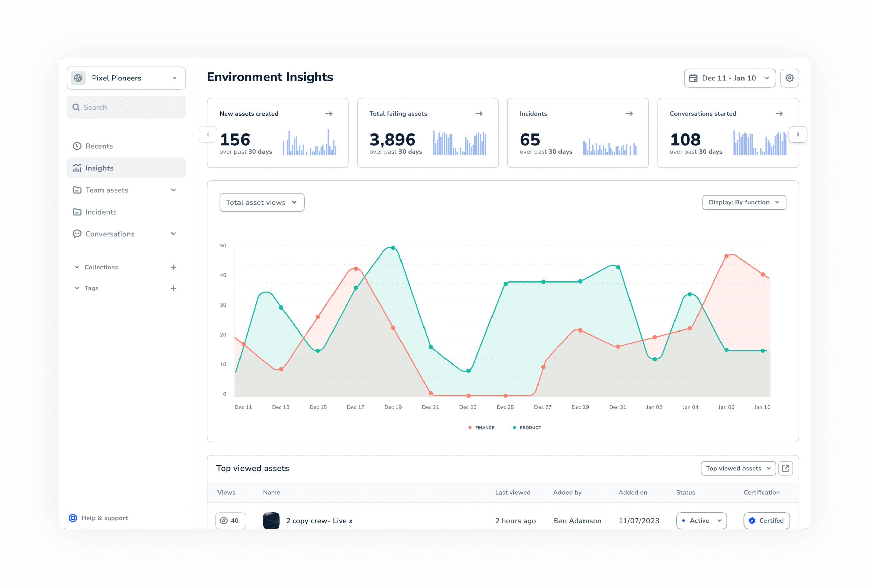Open the Total asset views dropdown
The image size is (870, 588).
click(262, 202)
